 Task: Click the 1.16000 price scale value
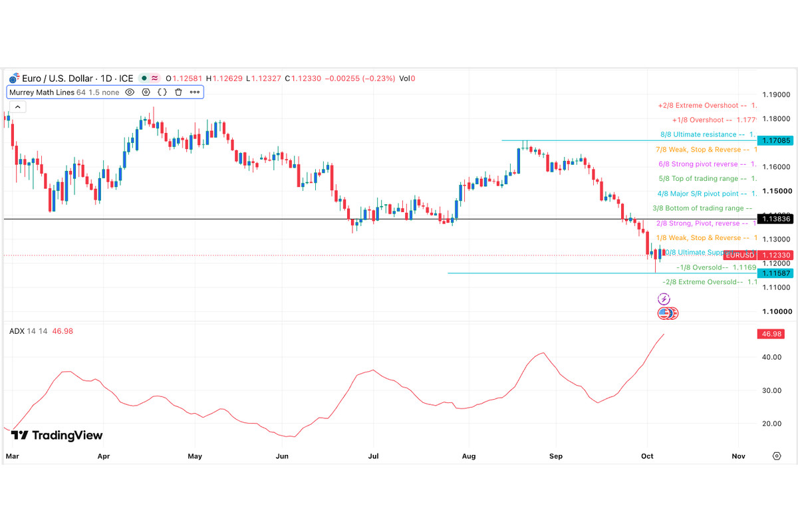click(x=776, y=167)
